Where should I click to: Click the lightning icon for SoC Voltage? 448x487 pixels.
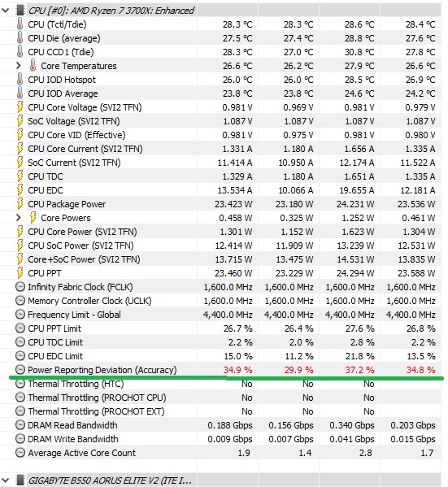pos(20,121)
